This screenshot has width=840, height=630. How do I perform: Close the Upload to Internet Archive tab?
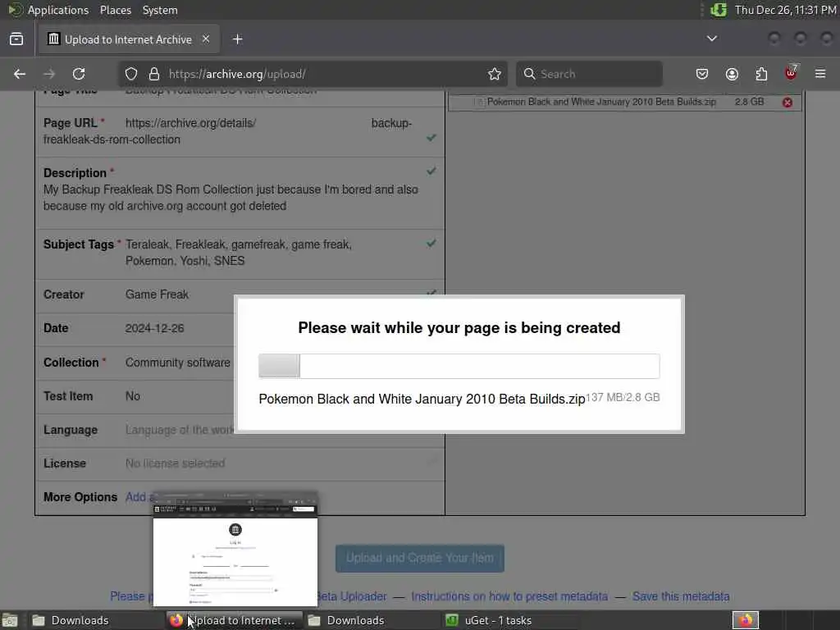coord(206,39)
